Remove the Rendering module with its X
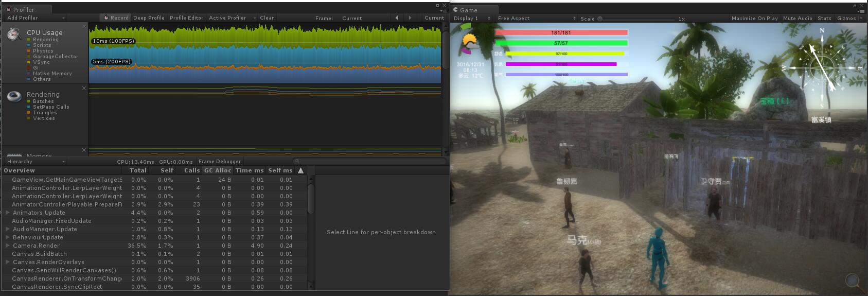 [x=84, y=89]
